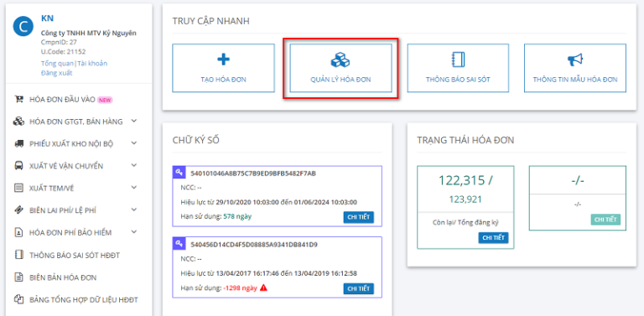This screenshot has height=316, width=644.
Task: Click the CmpnID: 27 text
Action: (59, 42)
